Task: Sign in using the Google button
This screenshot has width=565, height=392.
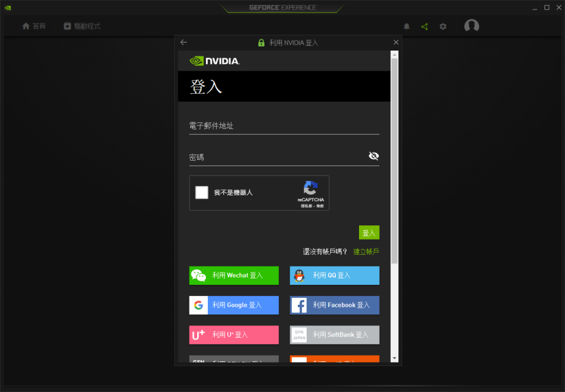Action: pos(234,305)
